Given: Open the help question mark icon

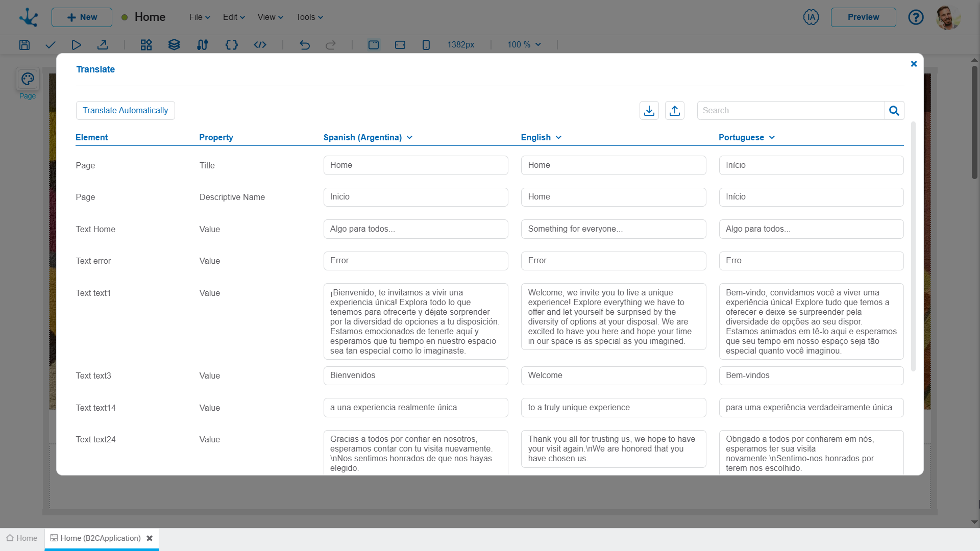Looking at the screenshot, I should [916, 17].
